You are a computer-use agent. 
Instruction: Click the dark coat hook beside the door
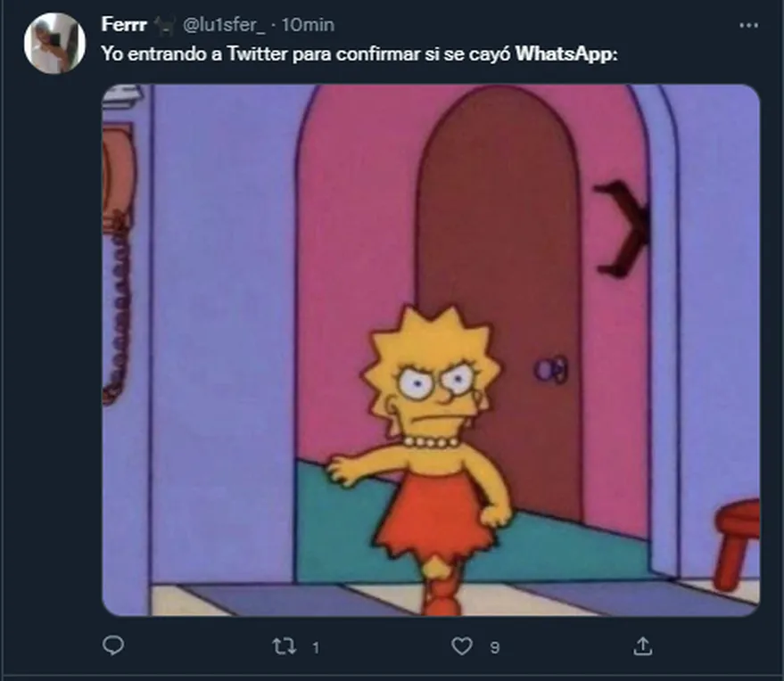coord(622,228)
